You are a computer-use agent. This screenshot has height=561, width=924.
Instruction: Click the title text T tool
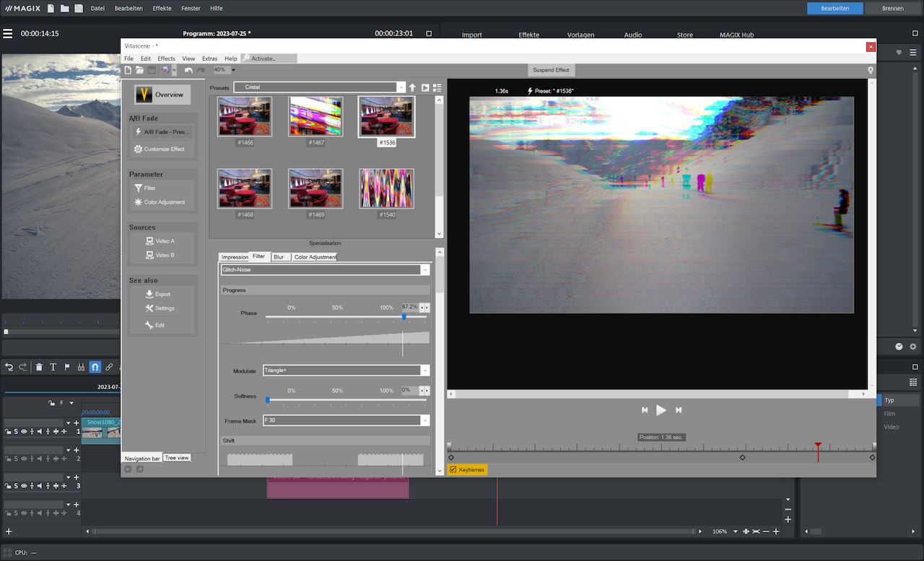tap(53, 367)
